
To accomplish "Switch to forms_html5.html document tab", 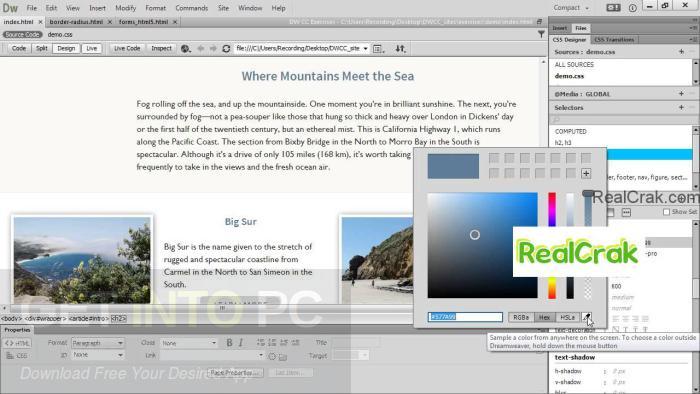I will coord(143,21).
